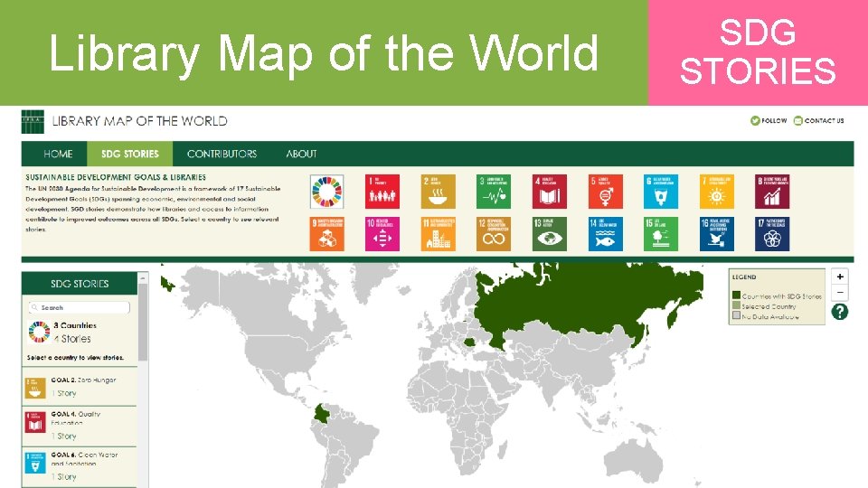
Task: Open the HOME tab
Action: 58,154
